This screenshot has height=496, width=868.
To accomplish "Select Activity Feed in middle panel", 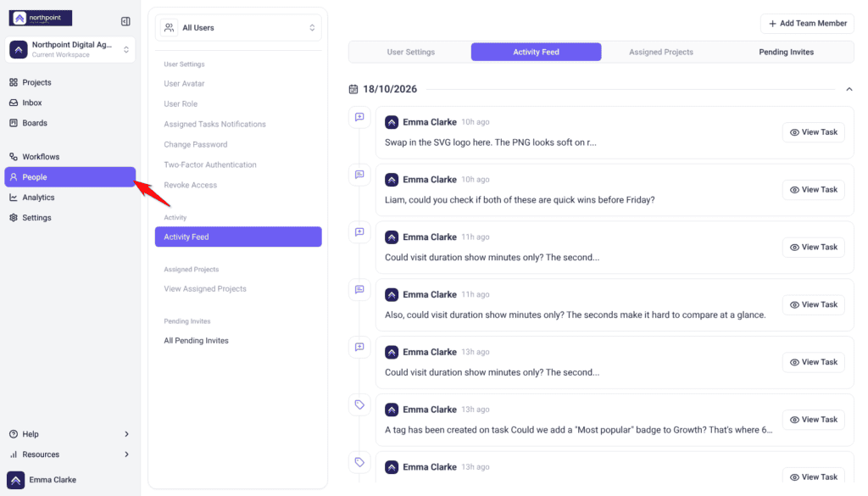I will point(238,237).
